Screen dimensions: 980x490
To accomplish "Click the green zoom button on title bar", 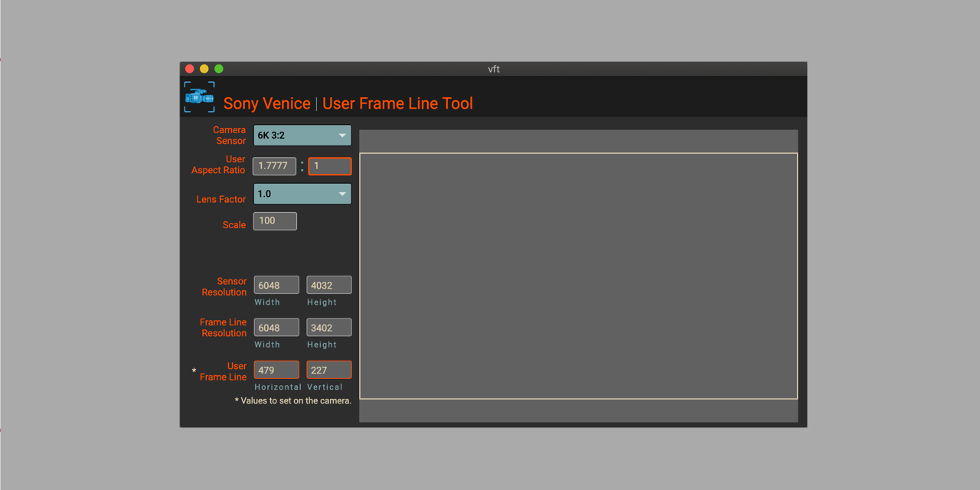I will coord(218,68).
